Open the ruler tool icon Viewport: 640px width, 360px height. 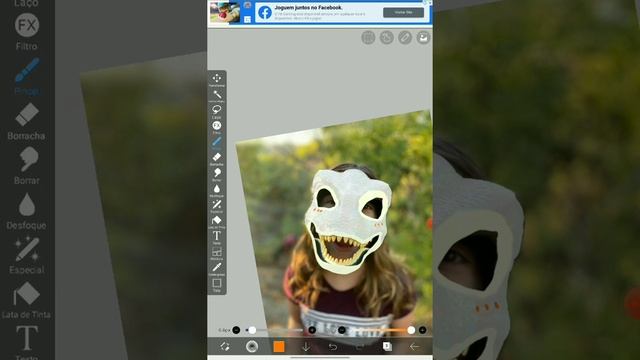tap(405, 38)
